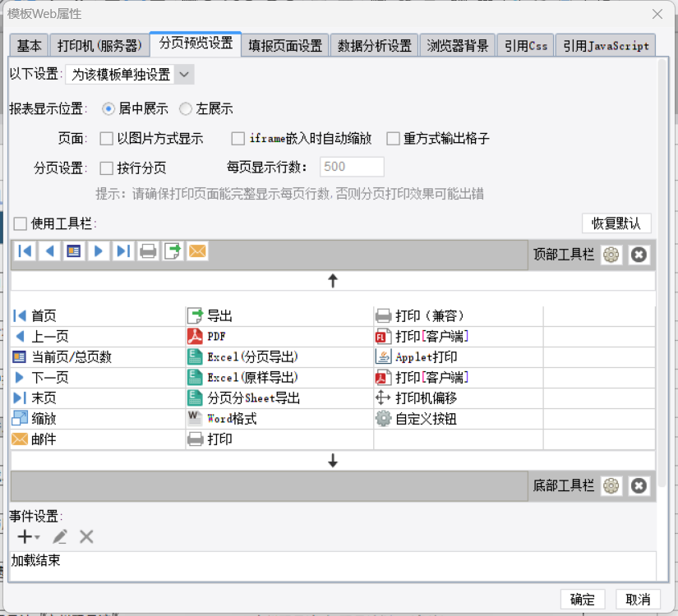Expand the add event dropdown arrow

click(x=37, y=537)
